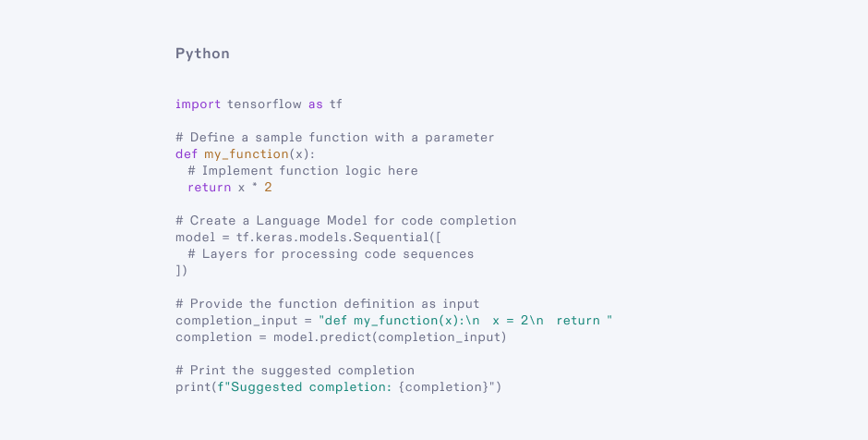Click the comment 'Layers for processing code sequences'
The image size is (868, 440).
[x=330, y=254]
